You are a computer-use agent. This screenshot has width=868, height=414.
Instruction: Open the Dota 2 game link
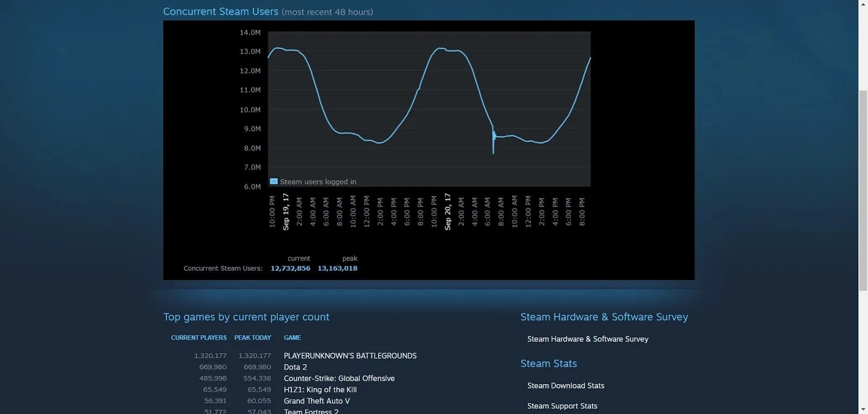point(295,367)
